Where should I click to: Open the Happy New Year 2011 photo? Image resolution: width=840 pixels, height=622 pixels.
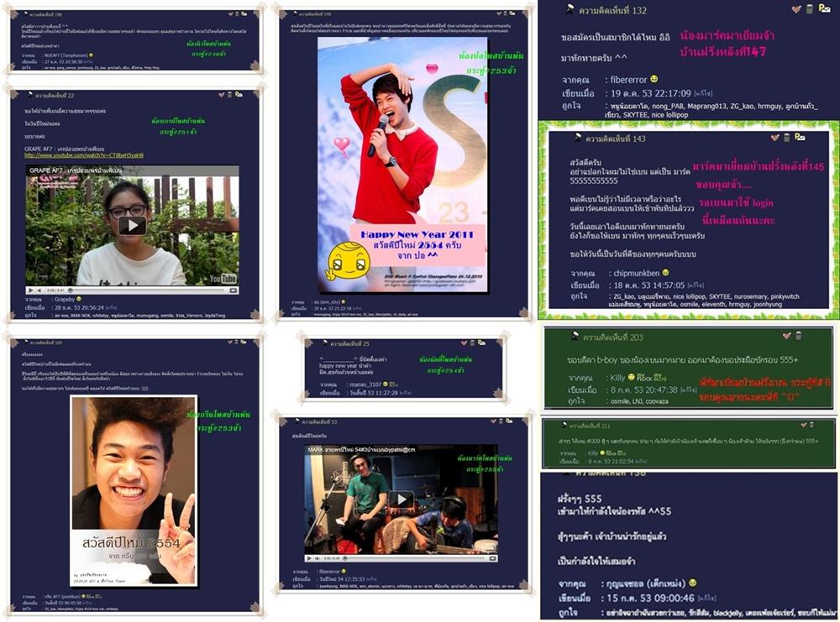tap(402, 165)
